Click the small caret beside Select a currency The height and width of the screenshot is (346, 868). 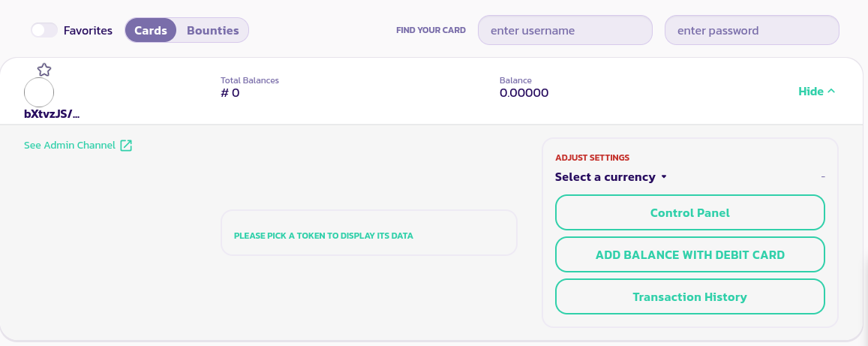[x=664, y=178]
